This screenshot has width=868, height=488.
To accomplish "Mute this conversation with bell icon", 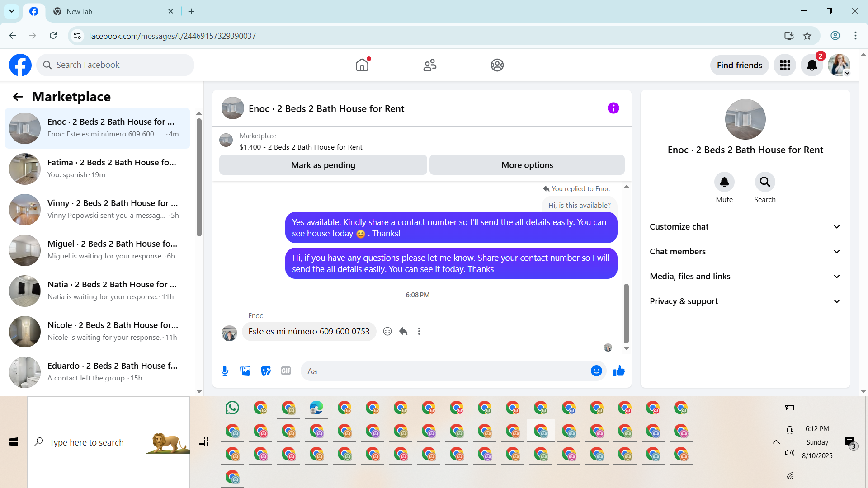I will click(724, 182).
